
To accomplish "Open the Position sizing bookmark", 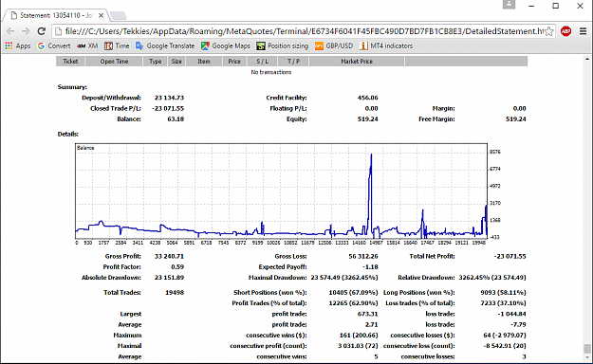I will [282, 45].
